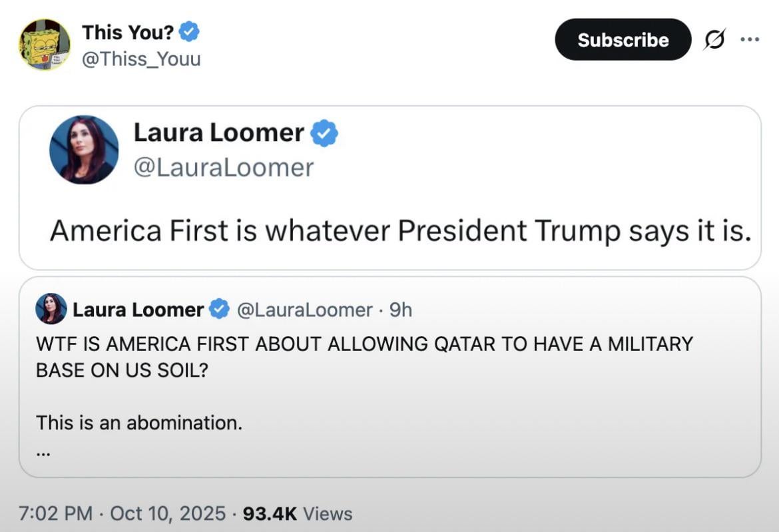Expand the truncated quoted post ellipsis
Image resolution: width=779 pixels, height=532 pixels.
tap(43, 453)
